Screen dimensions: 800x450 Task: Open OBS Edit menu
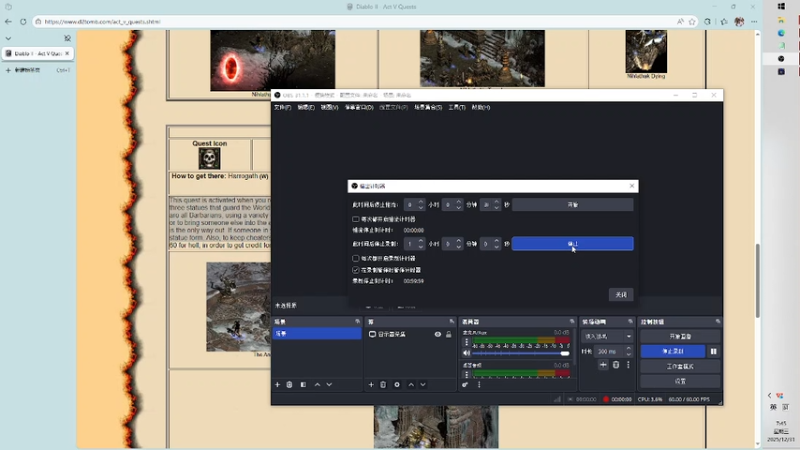tap(306, 107)
